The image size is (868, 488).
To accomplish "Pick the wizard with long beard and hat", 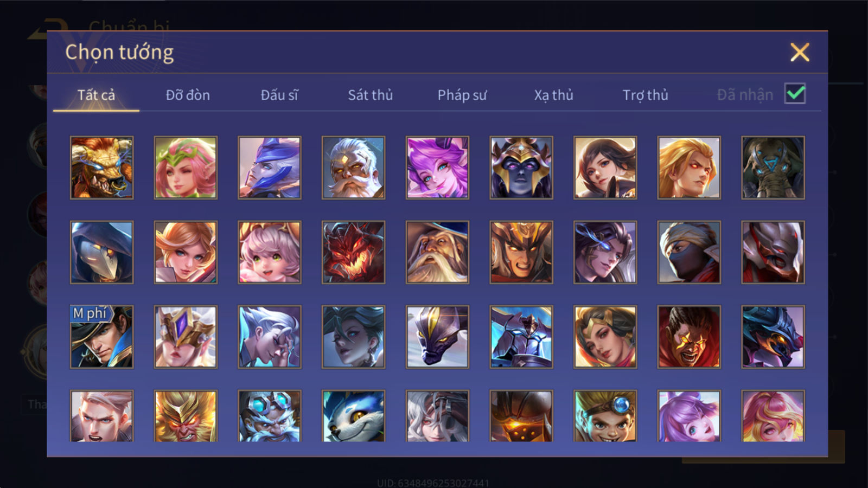I will pyautogui.click(x=437, y=252).
